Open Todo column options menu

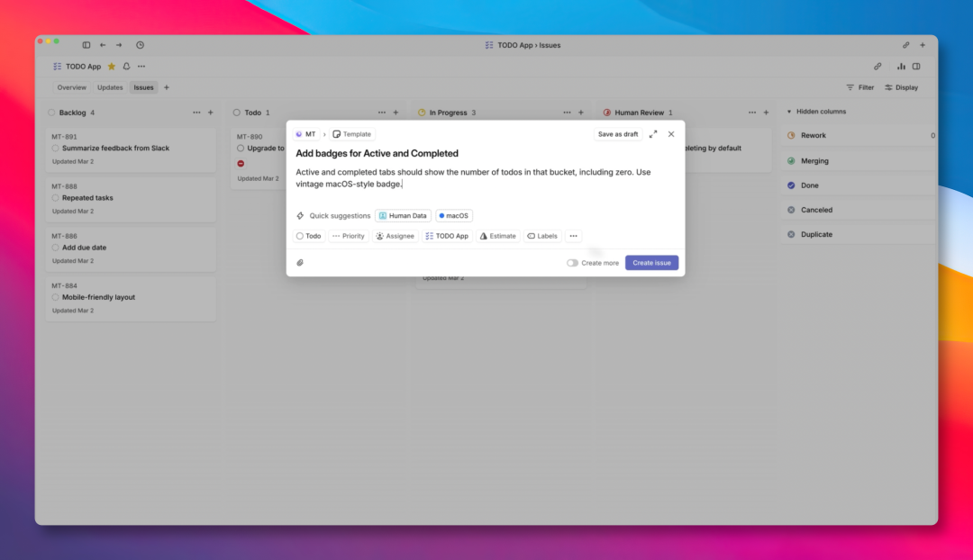(x=382, y=113)
